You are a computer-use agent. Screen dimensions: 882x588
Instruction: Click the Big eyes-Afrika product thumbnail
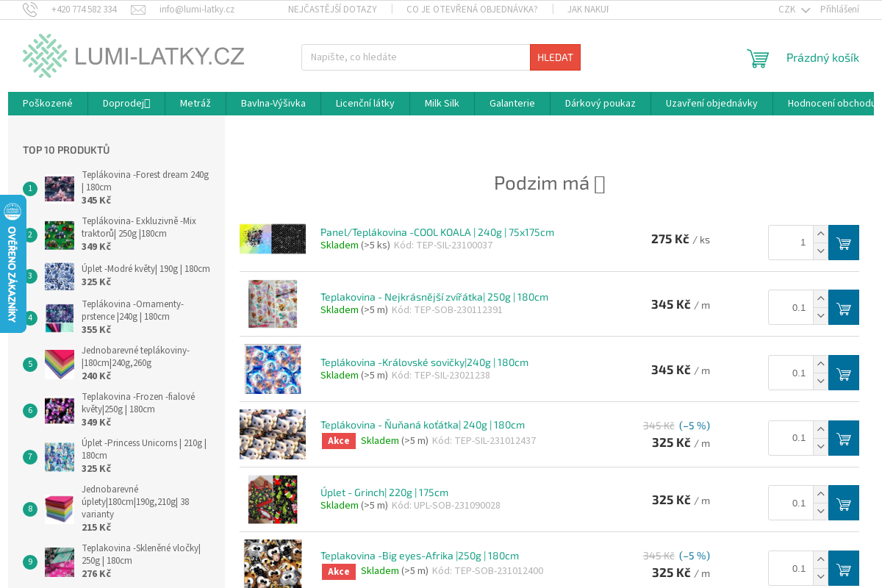point(273,564)
